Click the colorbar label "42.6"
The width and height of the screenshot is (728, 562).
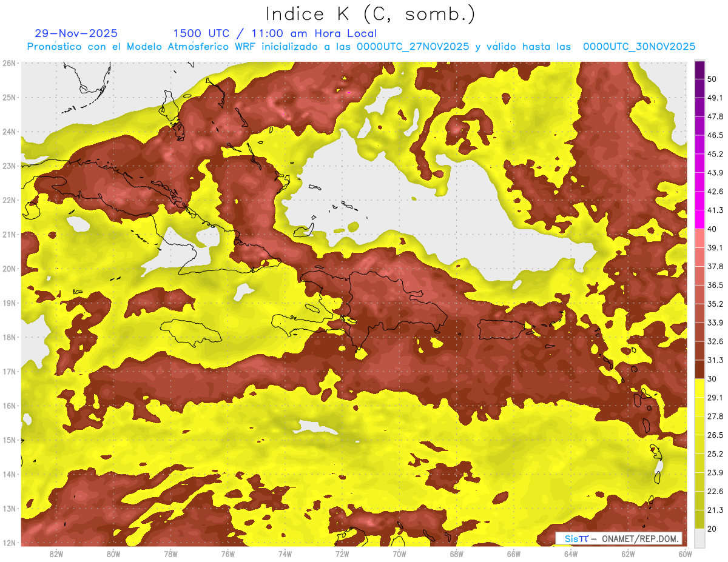716,192
